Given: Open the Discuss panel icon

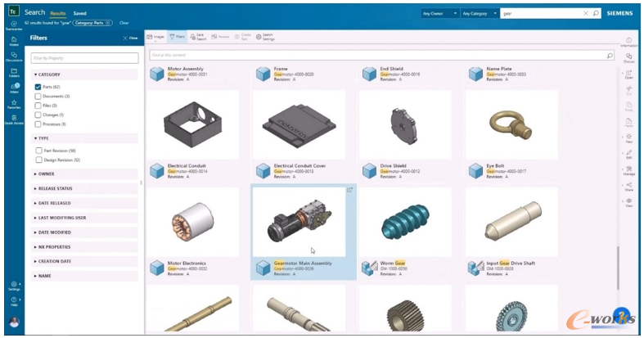Looking at the screenshot, I should (628, 58).
